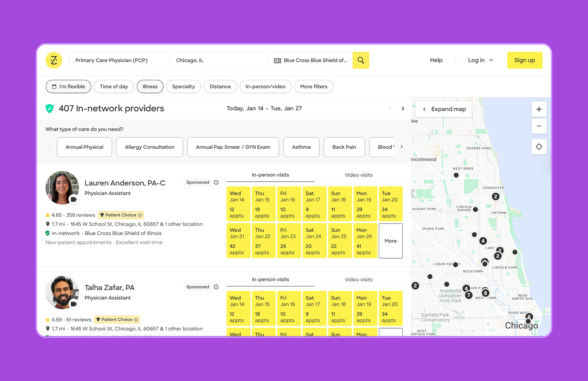Toggle the I'm flexible filter
Screen dimensions: 588x381
(68, 87)
